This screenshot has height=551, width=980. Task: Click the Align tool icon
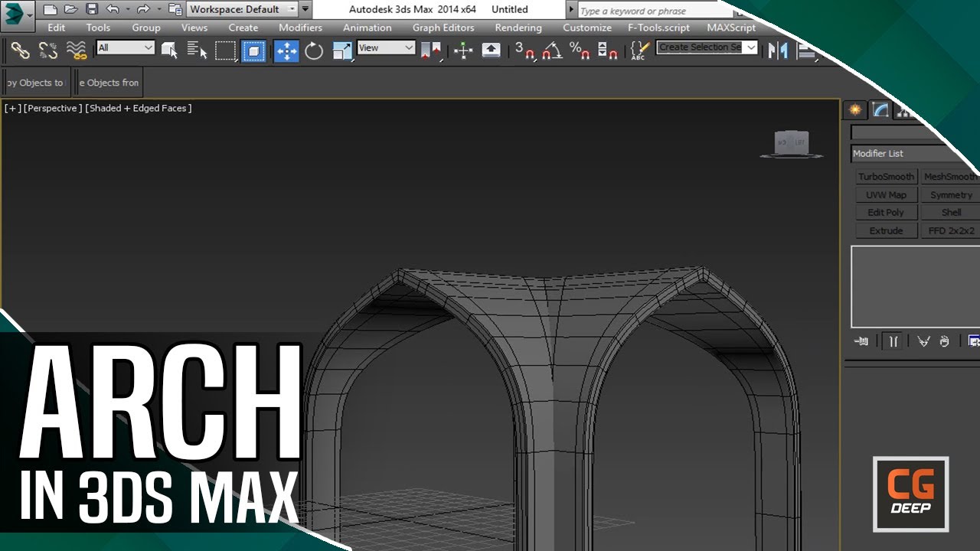click(805, 51)
